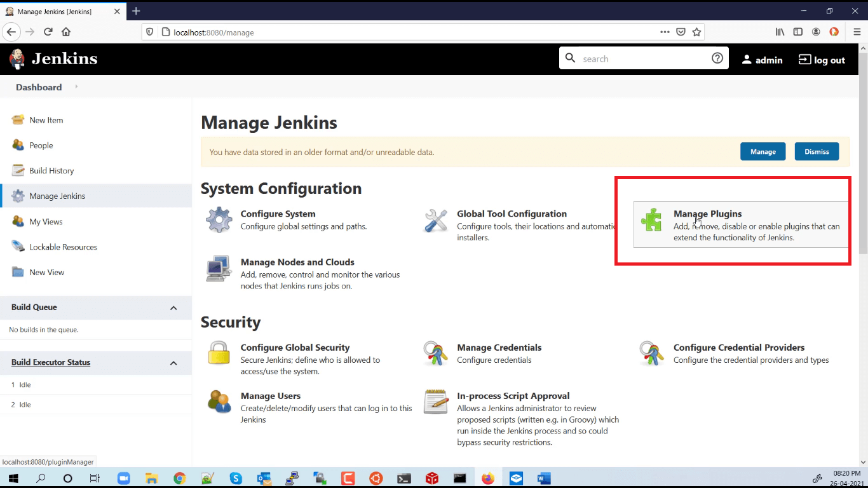Click the My Views sidebar icon
Image resolution: width=868 pixels, height=488 pixels.
[x=17, y=221]
